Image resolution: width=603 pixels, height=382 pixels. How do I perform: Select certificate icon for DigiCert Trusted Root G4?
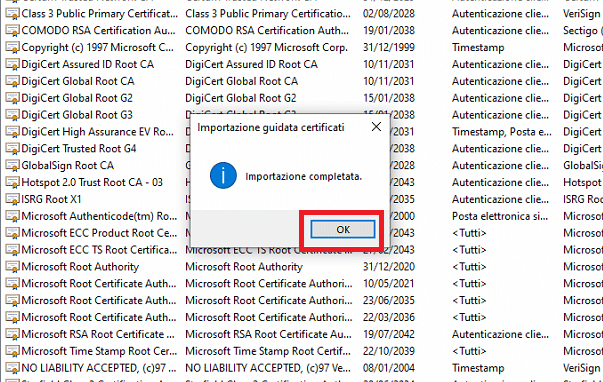point(12,149)
